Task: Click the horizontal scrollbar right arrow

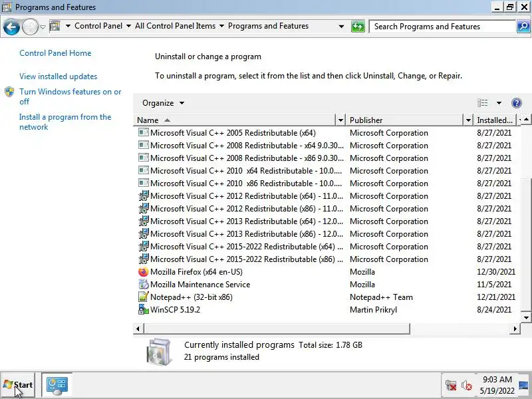Action: point(515,329)
